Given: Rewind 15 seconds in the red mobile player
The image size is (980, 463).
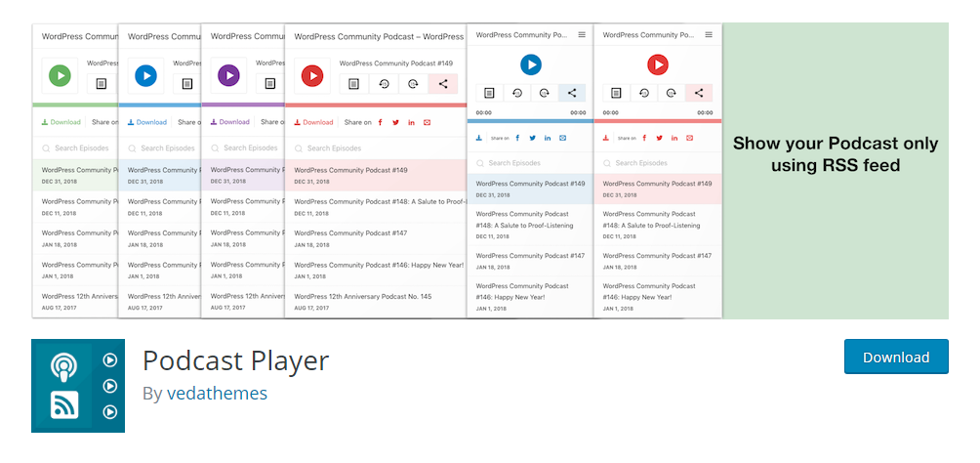Looking at the screenshot, I should [644, 93].
